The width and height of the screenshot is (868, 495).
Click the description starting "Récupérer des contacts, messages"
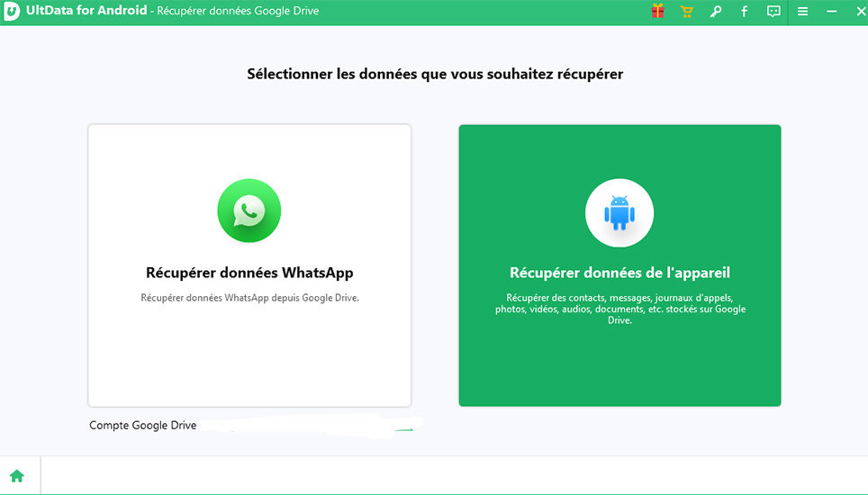pos(620,309)
